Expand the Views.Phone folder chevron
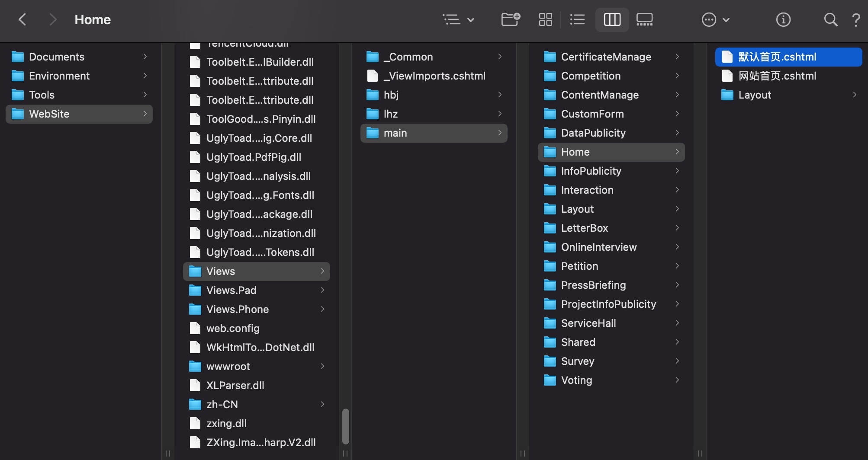This screenshot has height=460, width=868. click(322, 309)
